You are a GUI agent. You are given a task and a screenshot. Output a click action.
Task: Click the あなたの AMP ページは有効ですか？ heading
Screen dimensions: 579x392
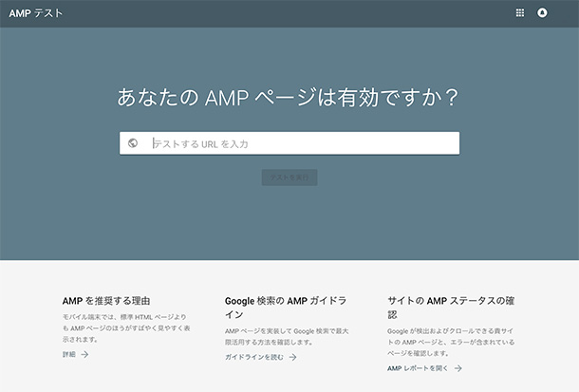[x=288, y=98]
